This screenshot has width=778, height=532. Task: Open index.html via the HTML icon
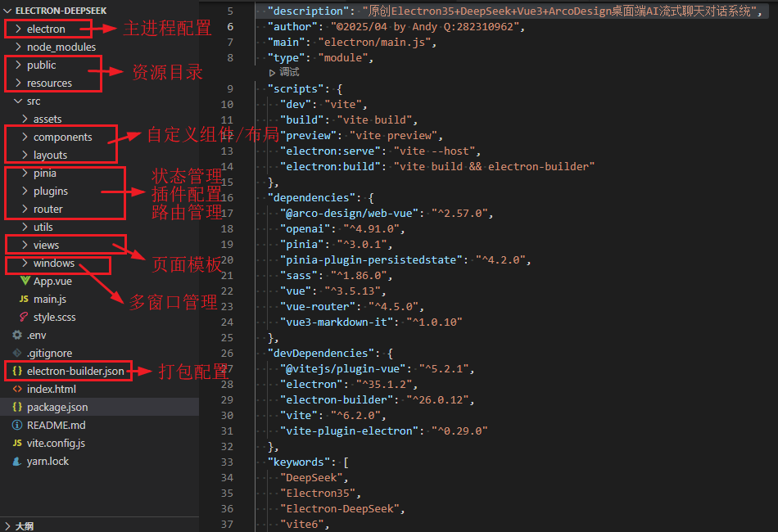point(15,389)
